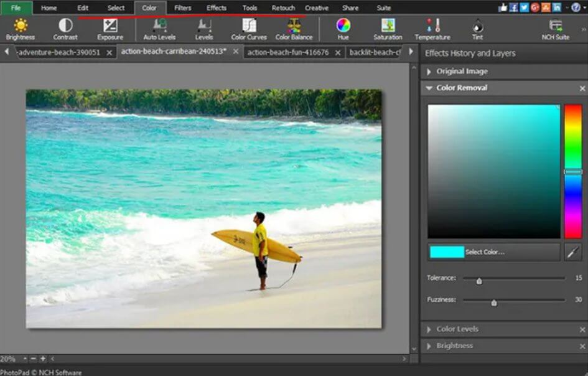Viewport: 588px width, 376px height.
Task: Click the horizontal scrollbar right arrow
Action: pyautogui.click(x=404, y=359)
